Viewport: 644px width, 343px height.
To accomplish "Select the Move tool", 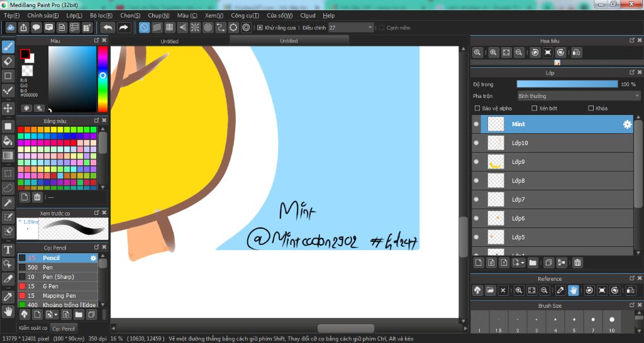I will (x=8, y=108).
